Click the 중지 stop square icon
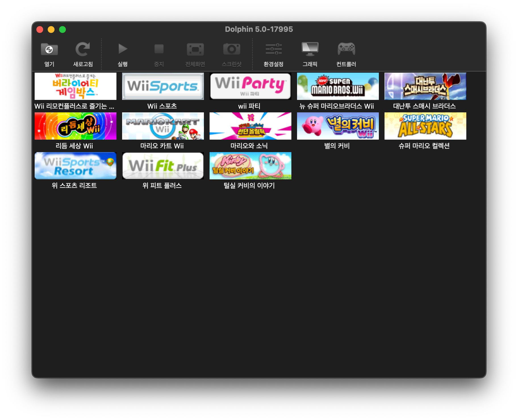518x420 pixels. (x=159, y=49)
